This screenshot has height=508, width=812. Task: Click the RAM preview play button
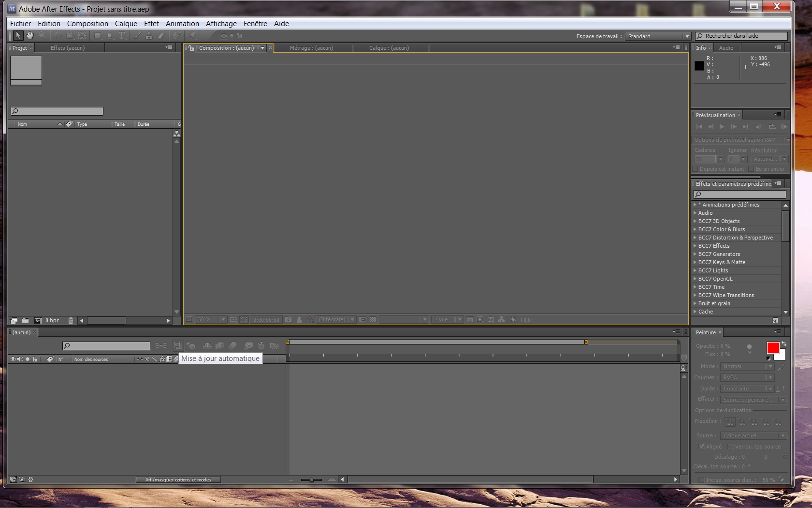(x=784, y=127)
